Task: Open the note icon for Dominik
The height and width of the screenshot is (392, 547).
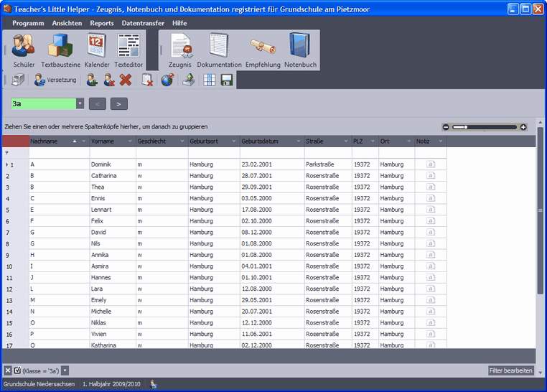Action: 431,164
